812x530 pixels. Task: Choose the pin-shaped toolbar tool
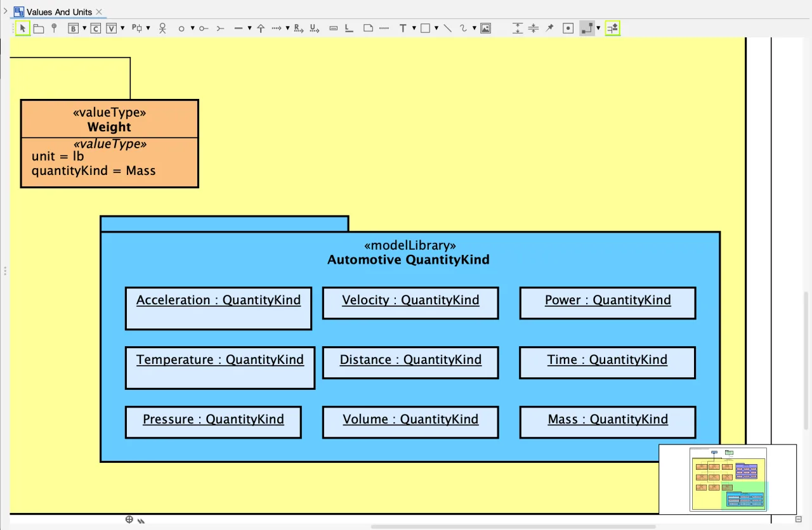[x=54, y=28]
